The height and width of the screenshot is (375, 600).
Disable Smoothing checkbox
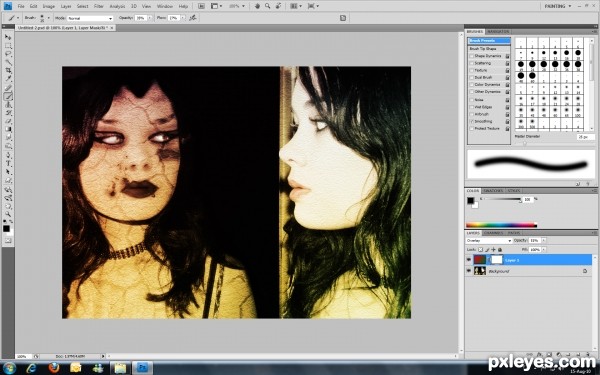click(471, 121)
